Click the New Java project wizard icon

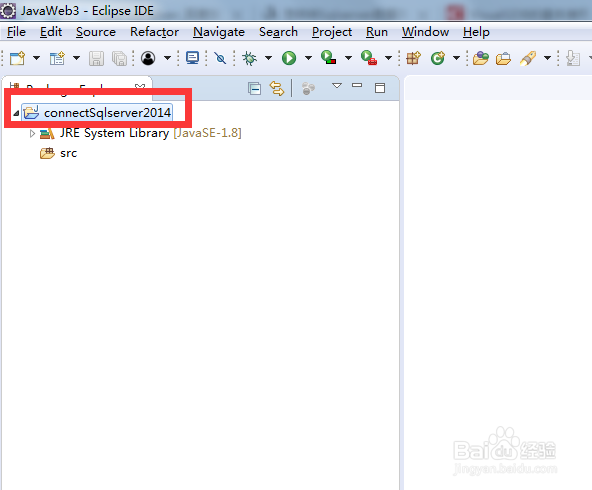point(57,58)
